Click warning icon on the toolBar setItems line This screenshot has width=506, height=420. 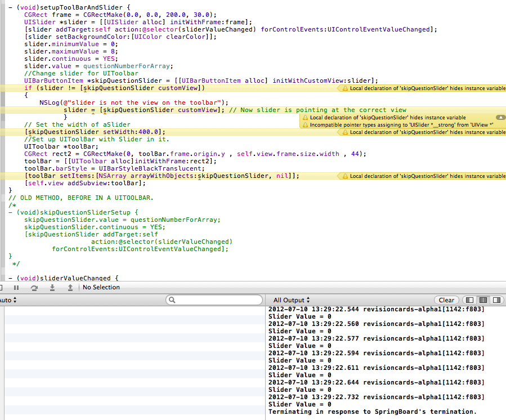[345, 176]
